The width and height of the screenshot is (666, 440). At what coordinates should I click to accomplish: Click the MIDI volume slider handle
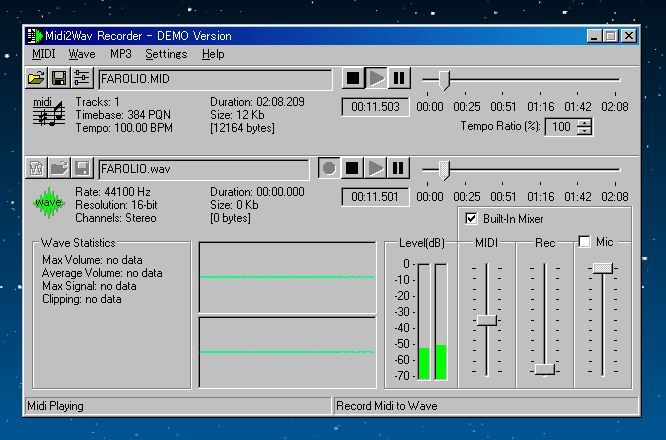pos(486,320)
